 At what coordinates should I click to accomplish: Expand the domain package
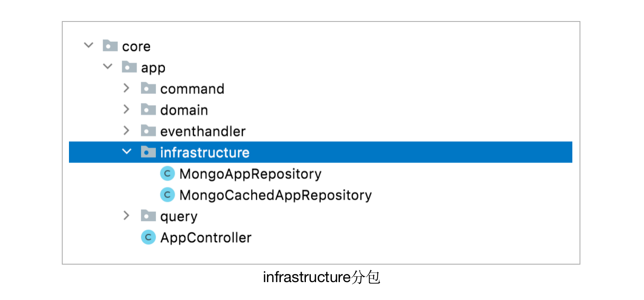coord(127,109)
